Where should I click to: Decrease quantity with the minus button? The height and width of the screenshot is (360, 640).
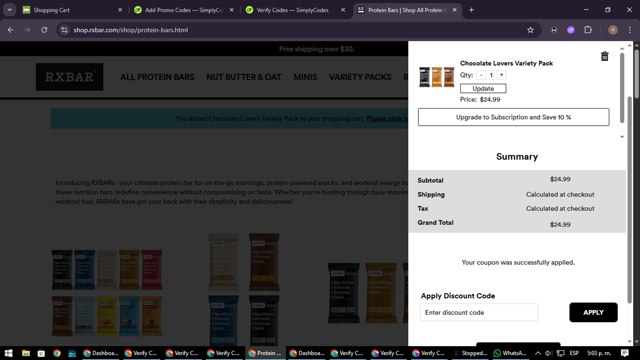point(481,75)
